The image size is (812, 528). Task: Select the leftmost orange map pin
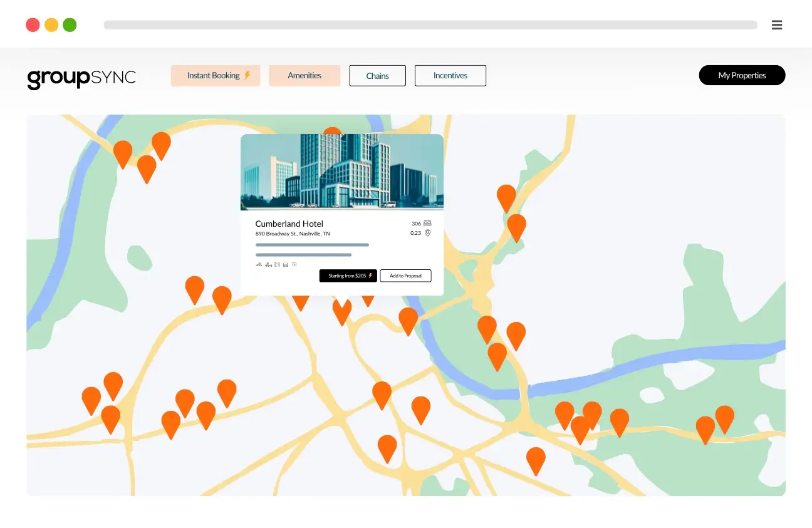tap(91, 400)
